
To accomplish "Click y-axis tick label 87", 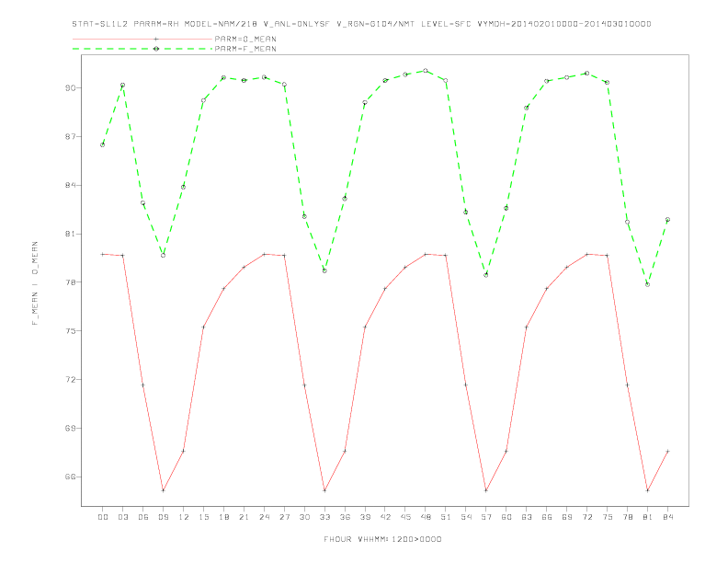I will (71, 136).
